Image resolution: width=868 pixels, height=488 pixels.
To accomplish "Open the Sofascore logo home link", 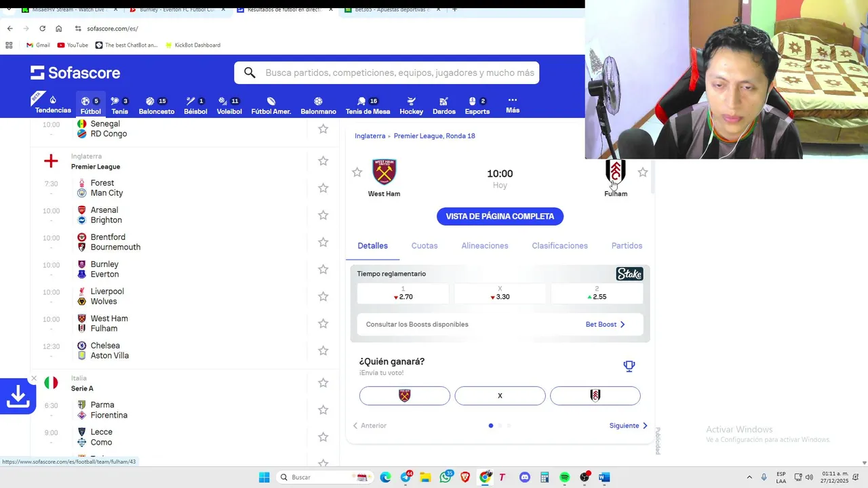I will [75, 73].
